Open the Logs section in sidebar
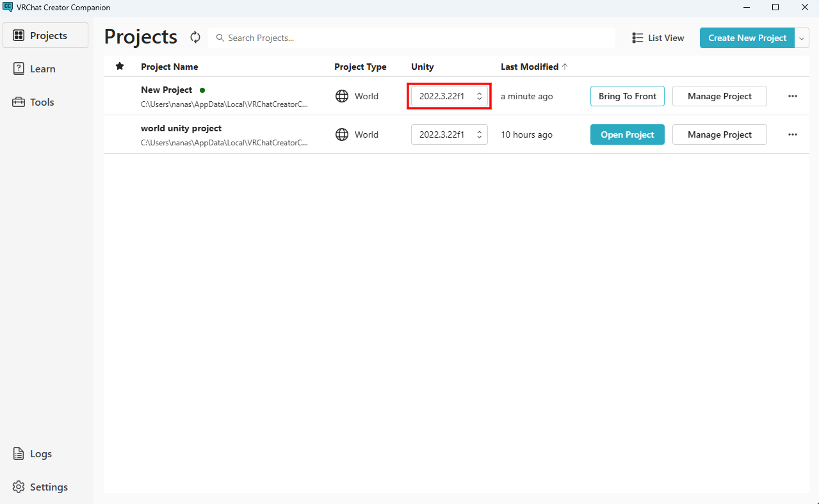819x504 pixels. 45,453
